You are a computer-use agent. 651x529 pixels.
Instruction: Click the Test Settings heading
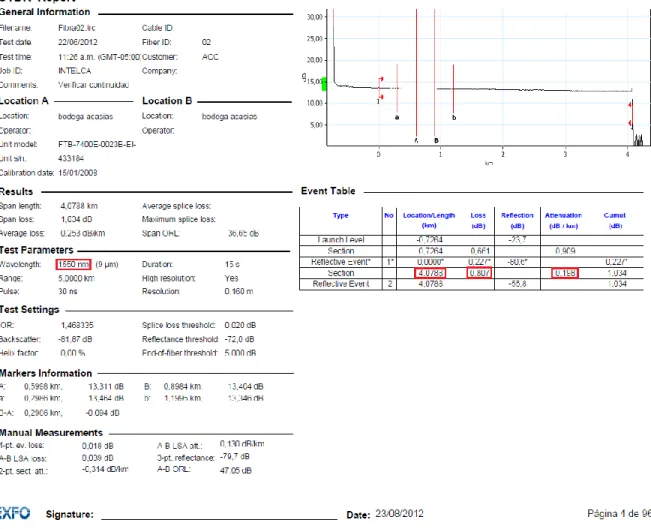pyautogui.click(x=29, y=309)
